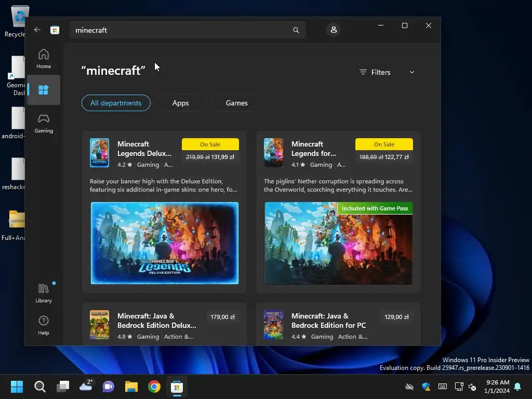The width and height of the screenshot is (532, 399).
Task: Click Included with Game Pass label
Action: [x=375, y=208]
